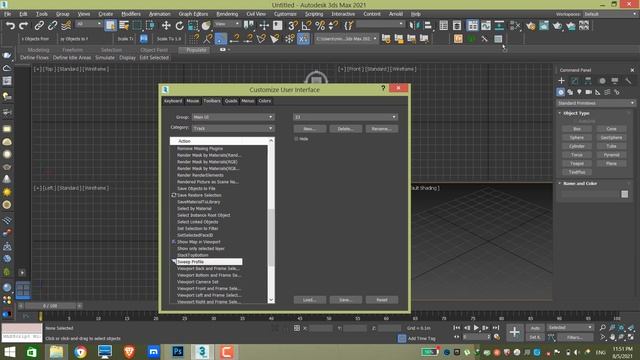
Task: Open Select by Name list icon
Action: [124, 26]
